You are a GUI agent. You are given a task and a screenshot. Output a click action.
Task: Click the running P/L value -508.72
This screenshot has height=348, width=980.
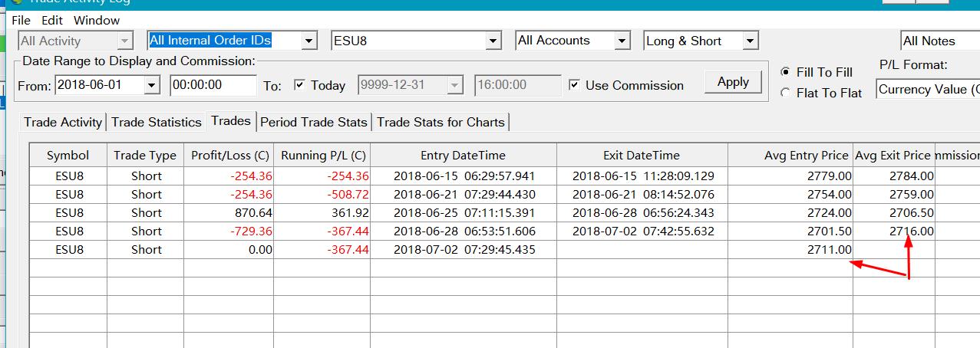[x=348, y=195]
